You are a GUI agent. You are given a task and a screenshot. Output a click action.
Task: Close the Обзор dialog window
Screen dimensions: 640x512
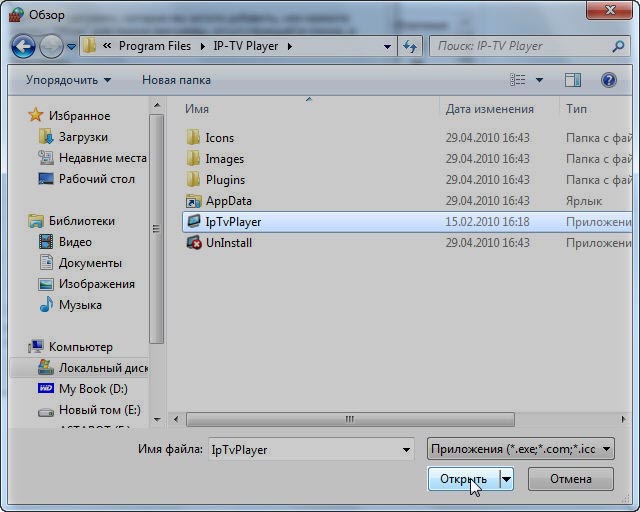609,10
